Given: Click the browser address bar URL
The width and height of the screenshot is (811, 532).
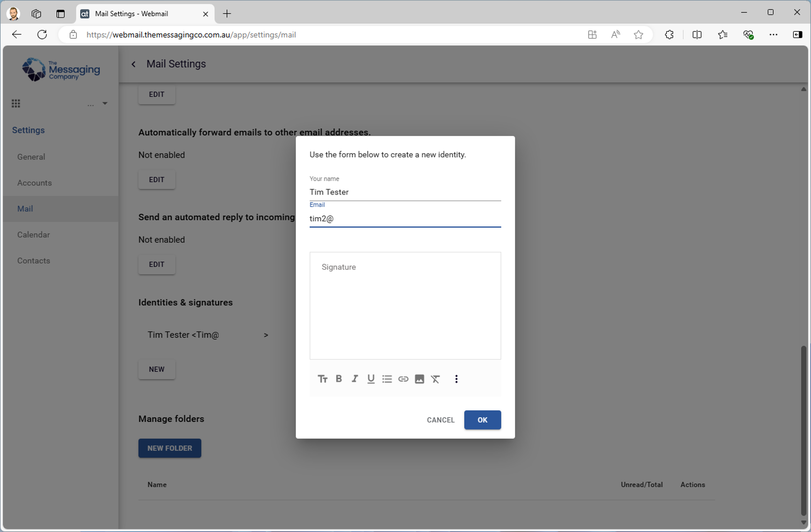Looking at the screenshot, I should tap(191, 35).
